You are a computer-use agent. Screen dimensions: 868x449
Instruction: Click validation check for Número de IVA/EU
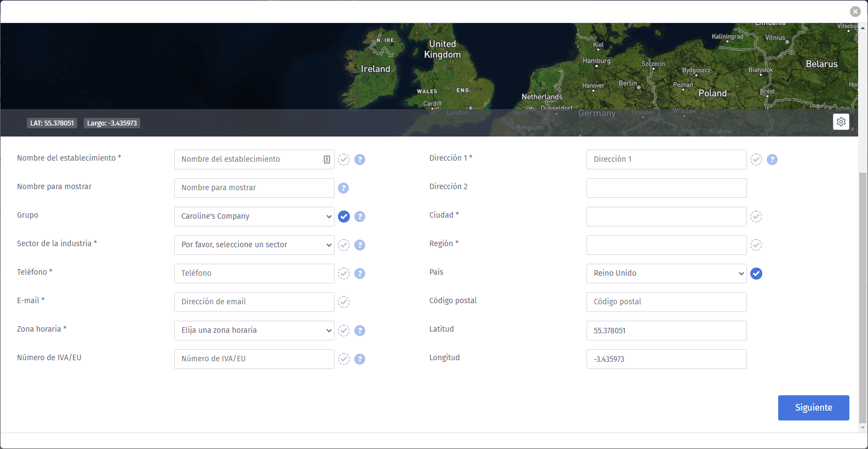343,359
